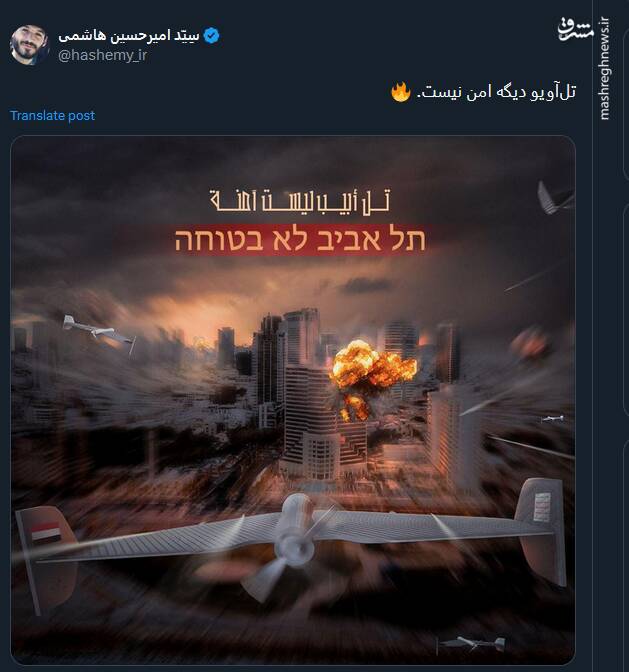The width and height of the screenshot is (629, 672).
Task: Click the Translate post link
Action: pyautogui.click(x=52, y=116)
